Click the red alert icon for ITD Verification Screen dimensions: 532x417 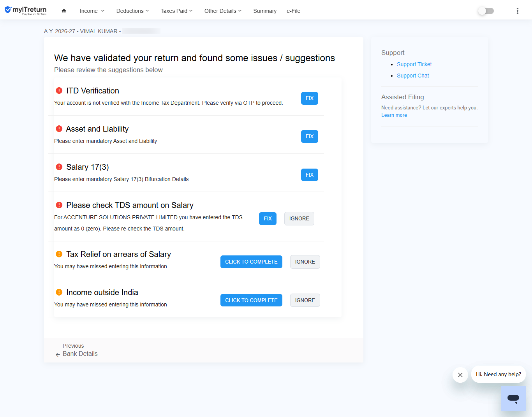click(x=59, y=91)
